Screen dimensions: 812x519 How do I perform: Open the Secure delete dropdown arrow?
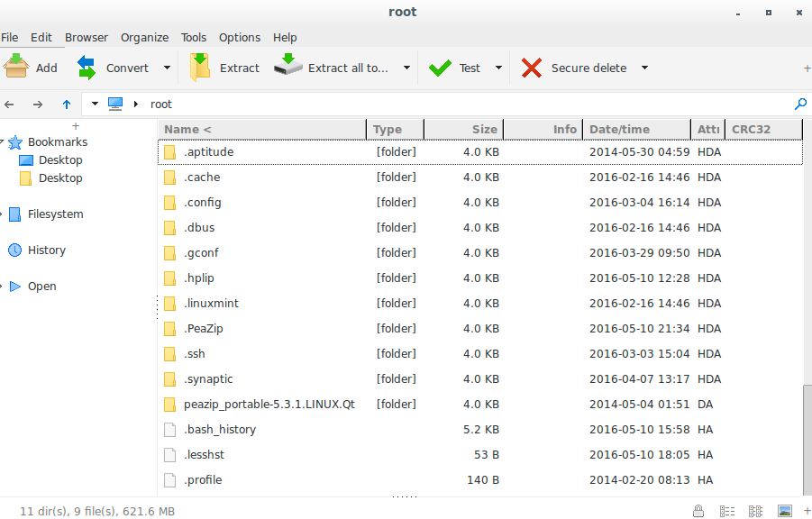(x=643, y=68)
